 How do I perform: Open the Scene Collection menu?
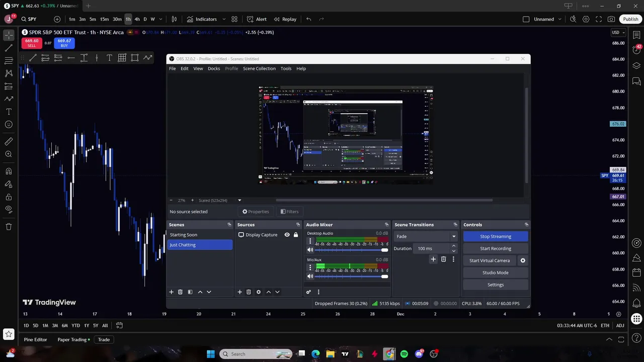coord(259,68)
